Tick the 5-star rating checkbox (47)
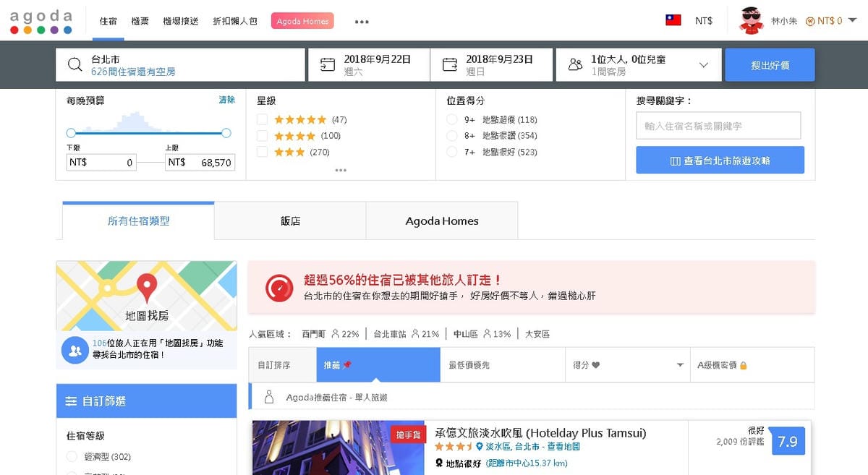Screen dimensions: 868x475 tap(262, 119)
